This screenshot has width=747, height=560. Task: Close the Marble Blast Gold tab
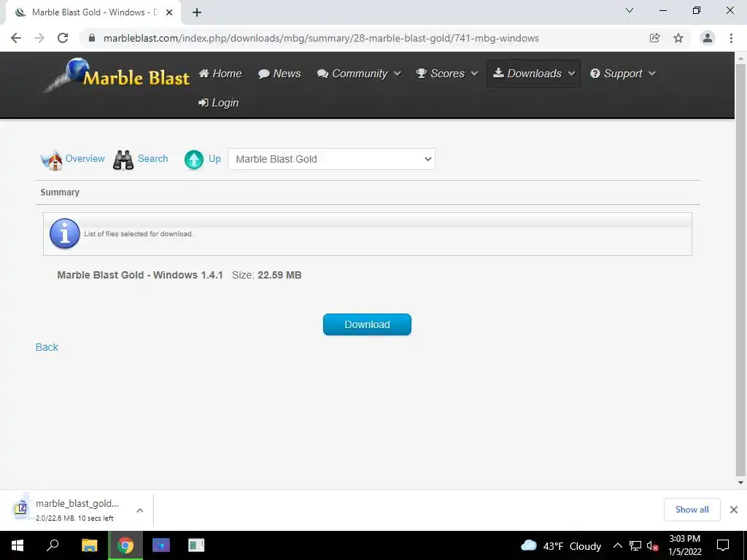(169, 12)
